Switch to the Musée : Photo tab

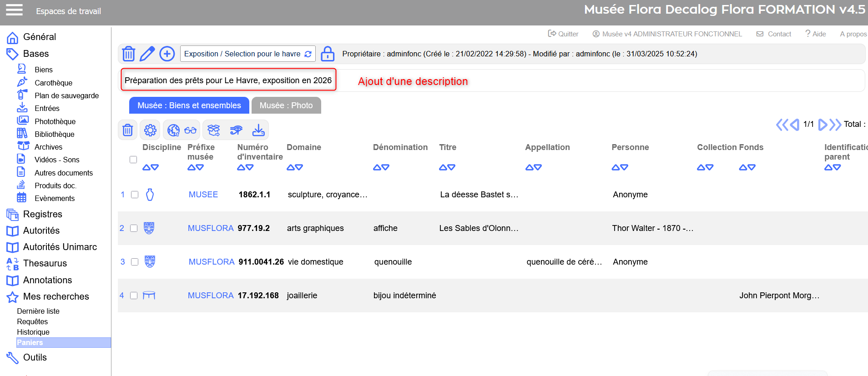click(286, 105)
